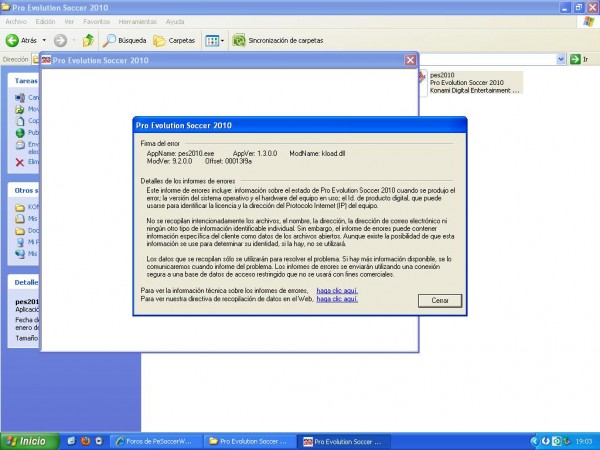Select the pes2010 application file in Explorer
The image size is (600, 450).
pyautogui.click(x=471, y=82)
